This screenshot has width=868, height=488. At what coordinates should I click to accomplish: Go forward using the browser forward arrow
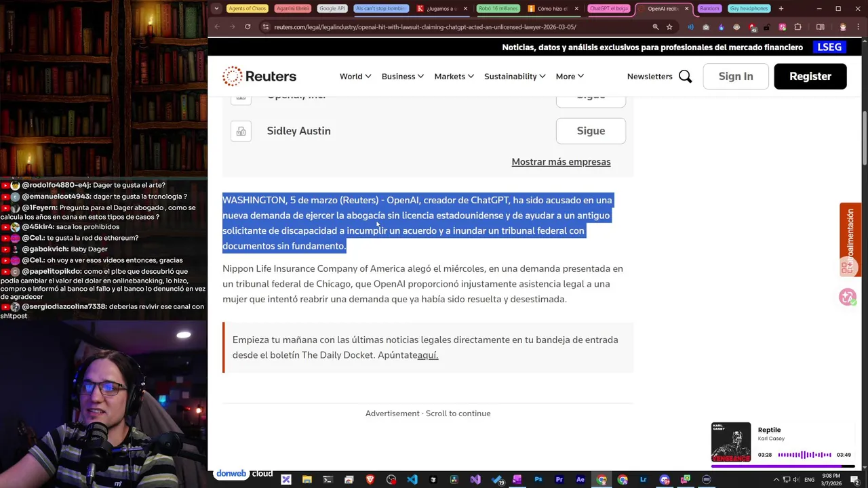[232, 27]
